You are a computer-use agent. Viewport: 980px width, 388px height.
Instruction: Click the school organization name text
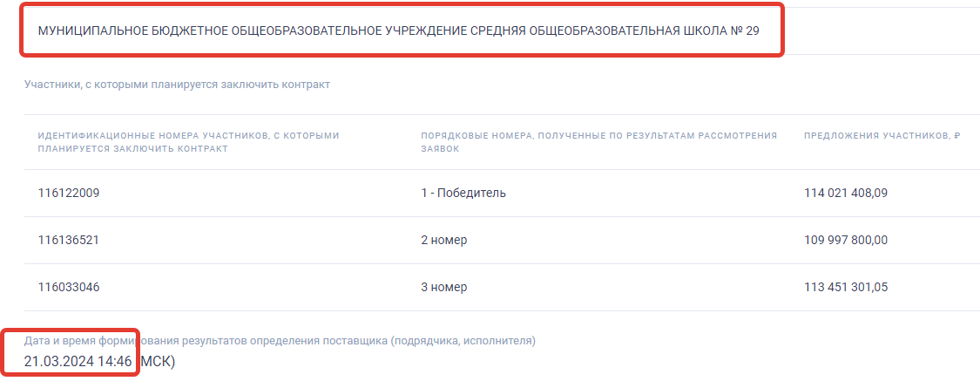pos(398,31)
